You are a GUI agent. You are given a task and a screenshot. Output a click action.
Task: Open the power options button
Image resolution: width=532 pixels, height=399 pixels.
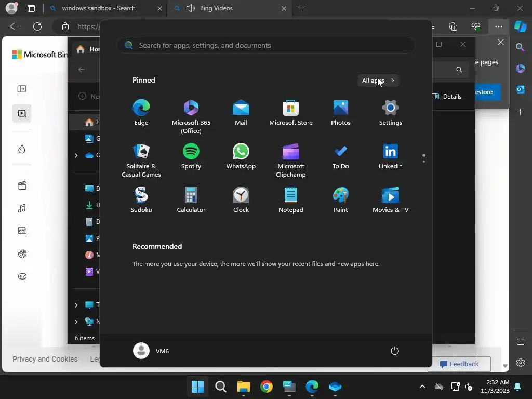395,351
